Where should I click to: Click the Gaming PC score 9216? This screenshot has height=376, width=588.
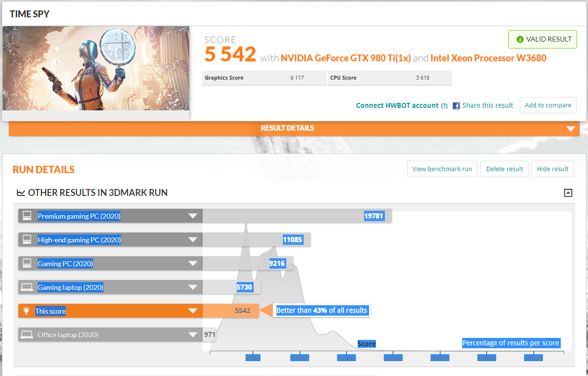(x=277, y=263)
